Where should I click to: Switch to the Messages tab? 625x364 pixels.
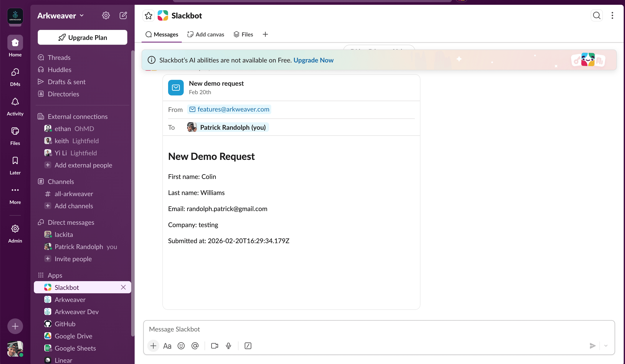coord(162,34)
